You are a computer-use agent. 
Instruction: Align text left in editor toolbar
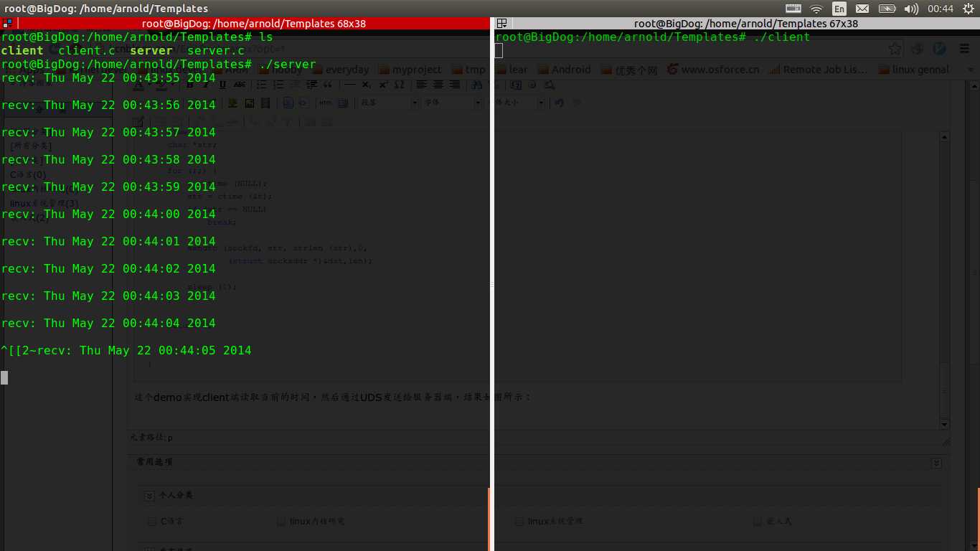pos(422,85)
